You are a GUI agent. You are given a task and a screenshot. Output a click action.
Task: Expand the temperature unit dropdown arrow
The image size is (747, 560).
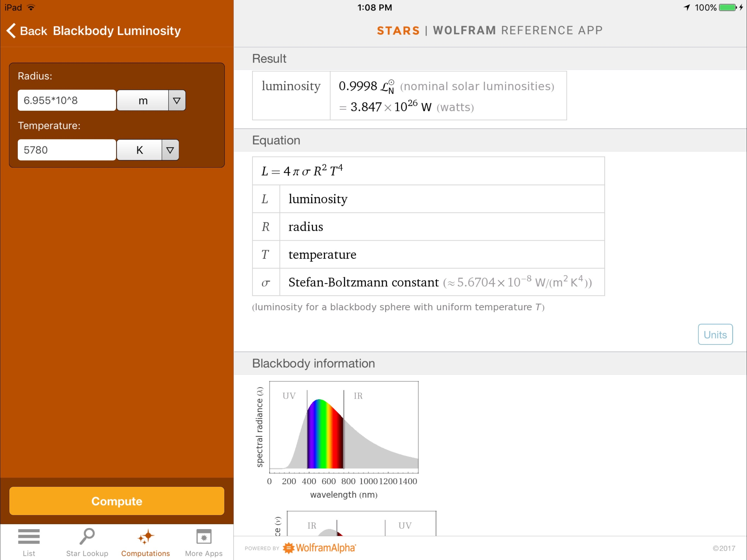coord(170,150)
